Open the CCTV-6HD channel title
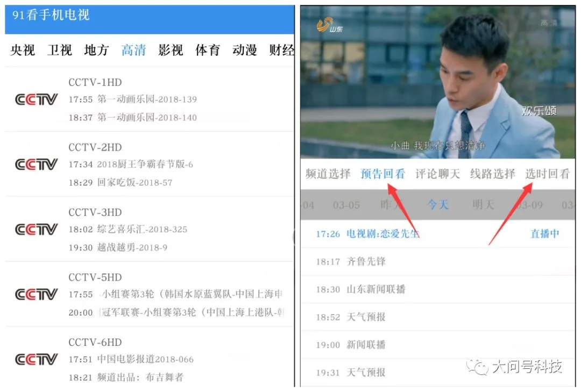Image resolution: width=581 pixels, height=392 pixels. pyautogui.click(x=95, y=342)
